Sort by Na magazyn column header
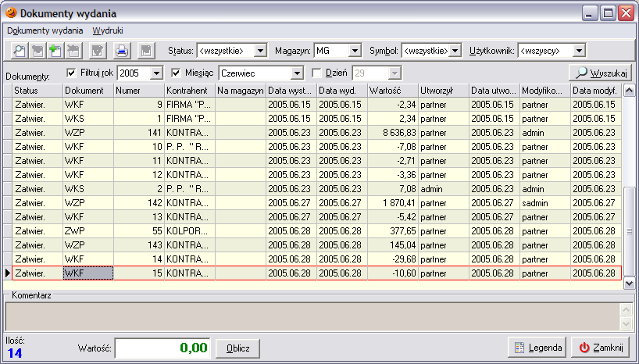Image resolution: width=639 pixels, height=364 pixels. [241, 91]
